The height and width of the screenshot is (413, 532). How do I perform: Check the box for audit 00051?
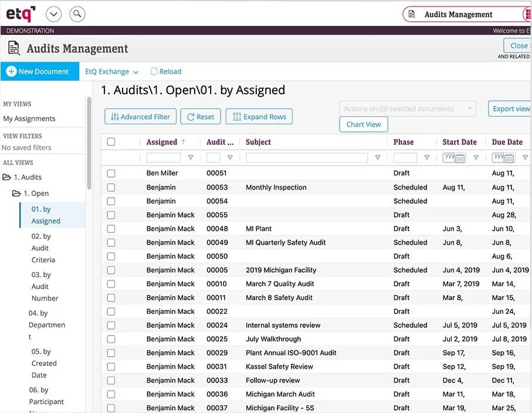[x=111, y=174]
